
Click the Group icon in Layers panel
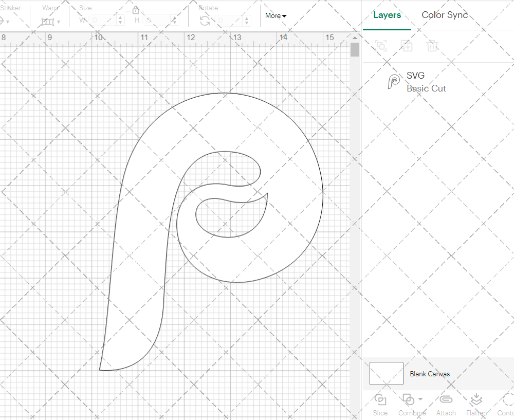point(381,46)
